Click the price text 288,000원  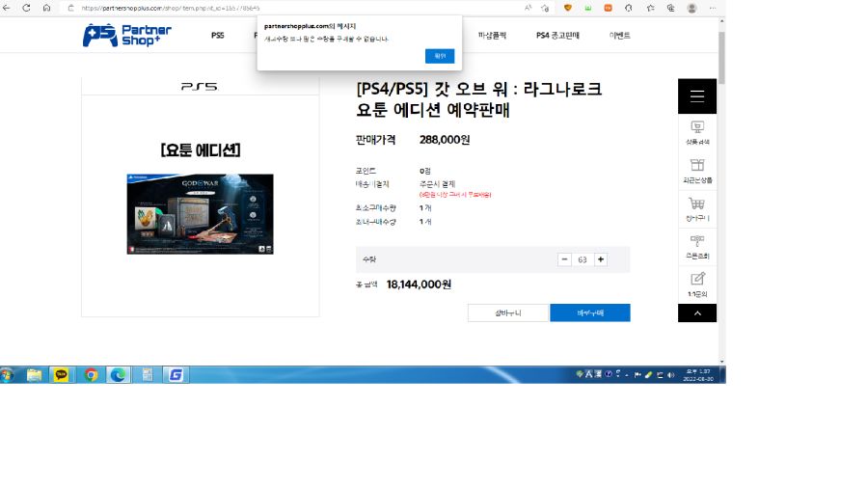[445, 140]
